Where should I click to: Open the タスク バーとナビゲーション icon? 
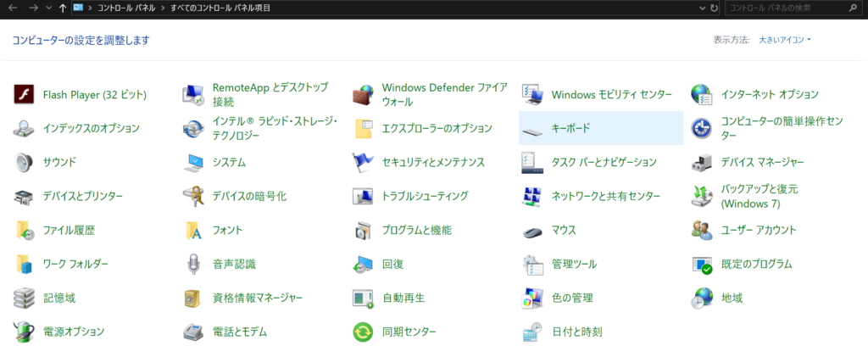click(x=532, y=162)
